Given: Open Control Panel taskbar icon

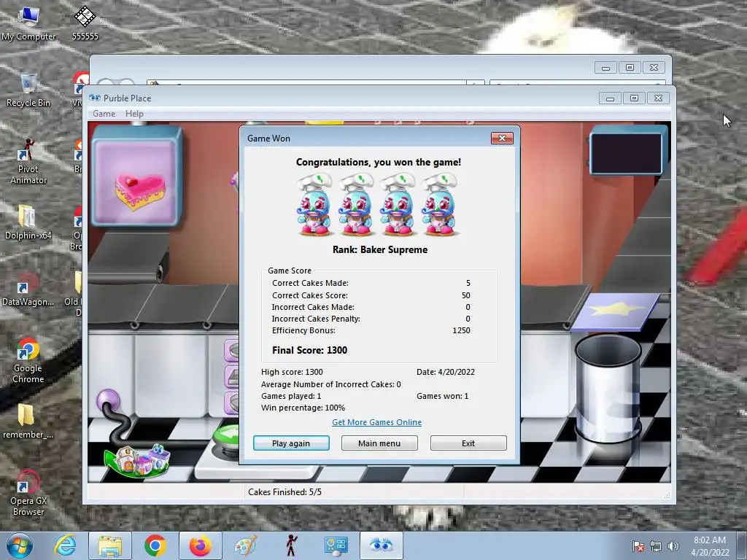Looking at the screenshot, I should pyautogui.click(x=336, y=545).
